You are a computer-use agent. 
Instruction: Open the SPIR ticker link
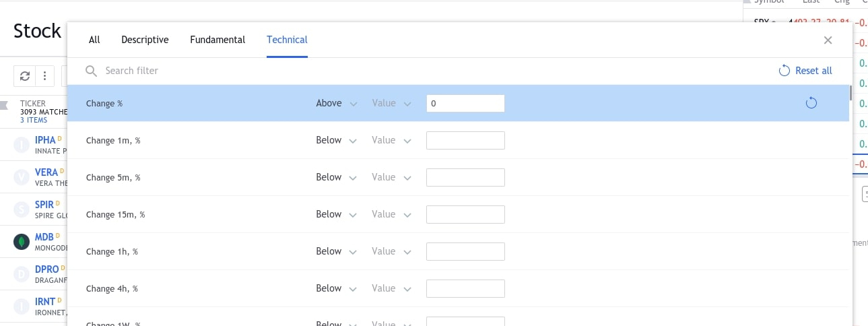[x=44, y=204]
